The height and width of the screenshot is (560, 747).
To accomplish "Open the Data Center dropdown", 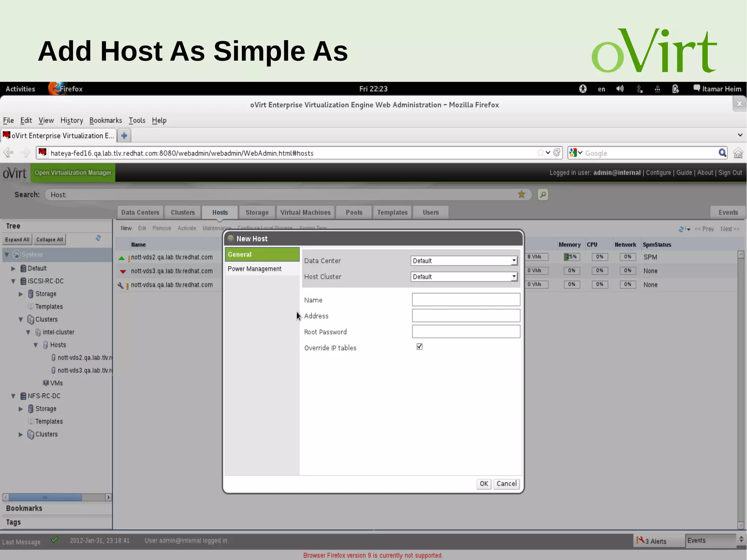I will pyautogui.click(x=464, y=261).
